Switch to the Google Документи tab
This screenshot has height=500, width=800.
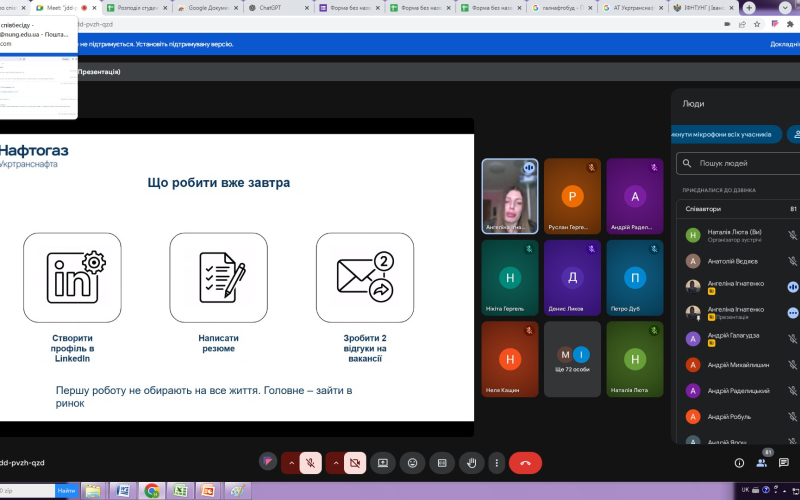(208, 8)
